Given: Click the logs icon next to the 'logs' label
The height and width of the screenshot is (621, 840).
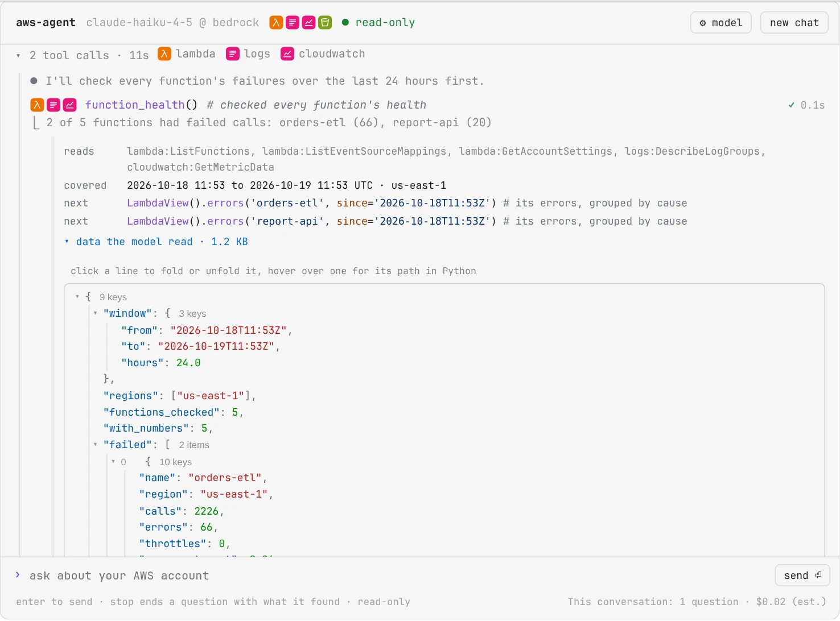Looking at the screenshot, I should coord(233,54).
